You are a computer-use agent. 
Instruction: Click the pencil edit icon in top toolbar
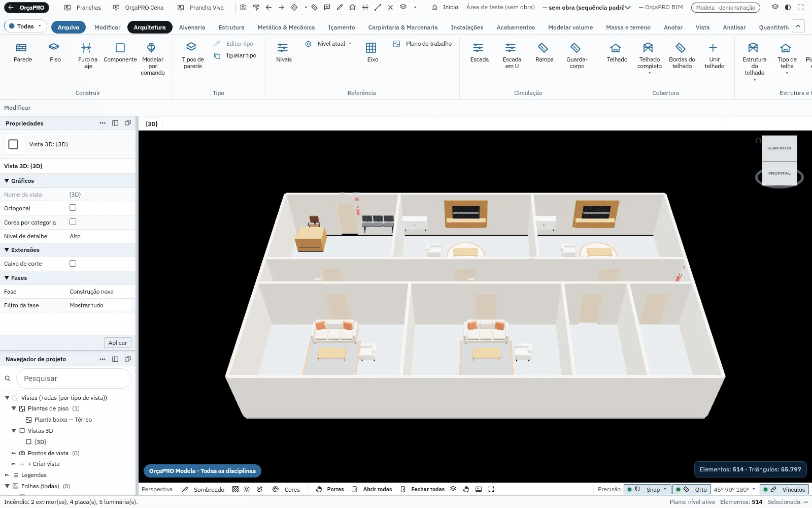click(340, 8)
